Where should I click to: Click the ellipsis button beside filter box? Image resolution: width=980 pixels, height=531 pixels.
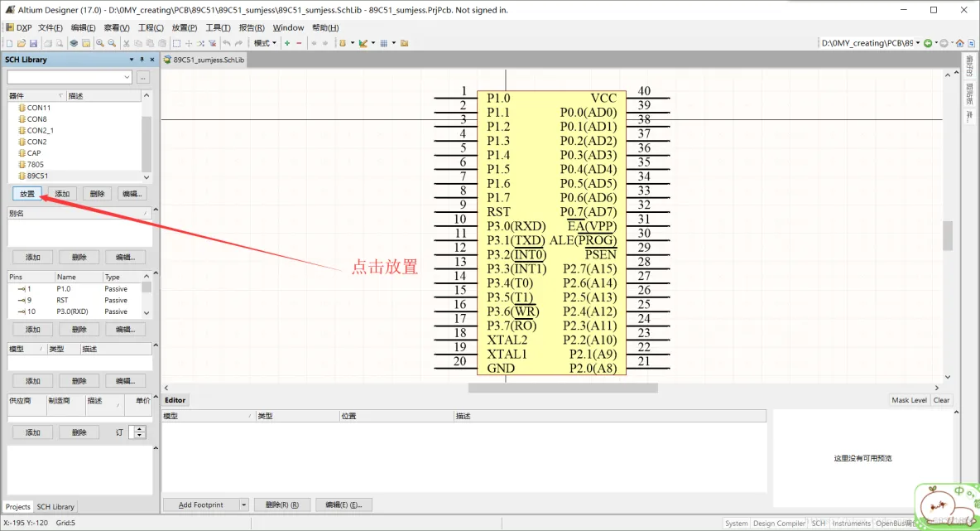(143, 77)
